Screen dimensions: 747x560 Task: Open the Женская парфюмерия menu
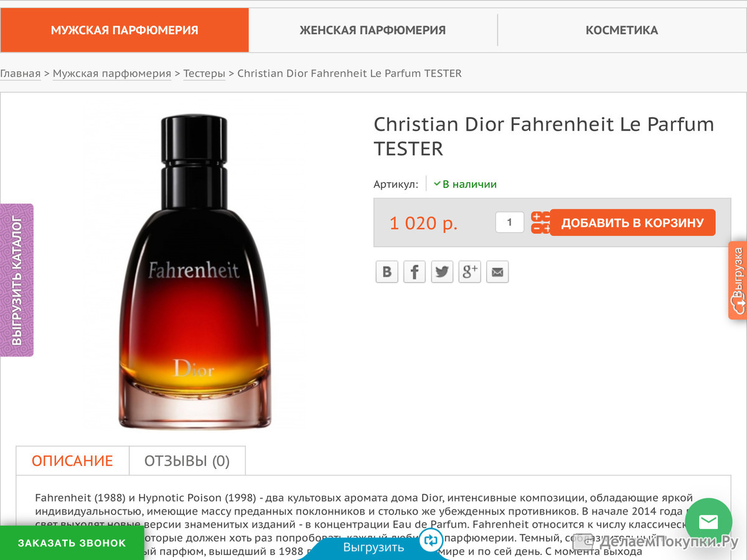(373, 30)
